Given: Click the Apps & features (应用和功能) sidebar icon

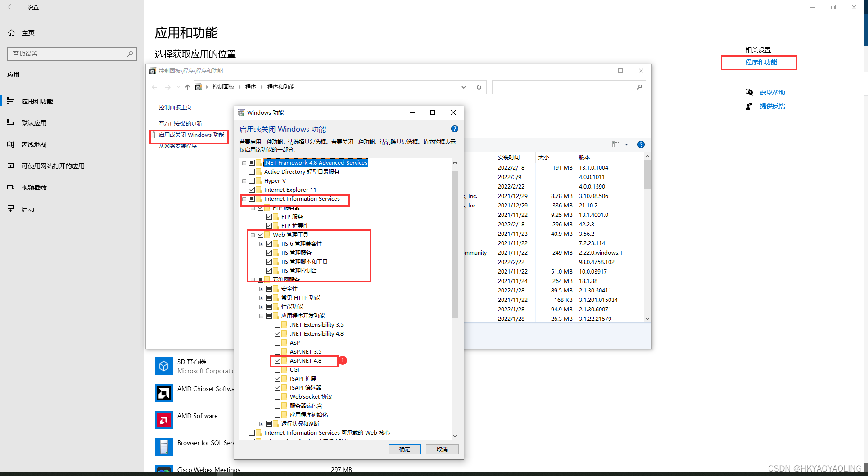Looking at the screenshot, I should pyautogui.click(x=11, y=101).
